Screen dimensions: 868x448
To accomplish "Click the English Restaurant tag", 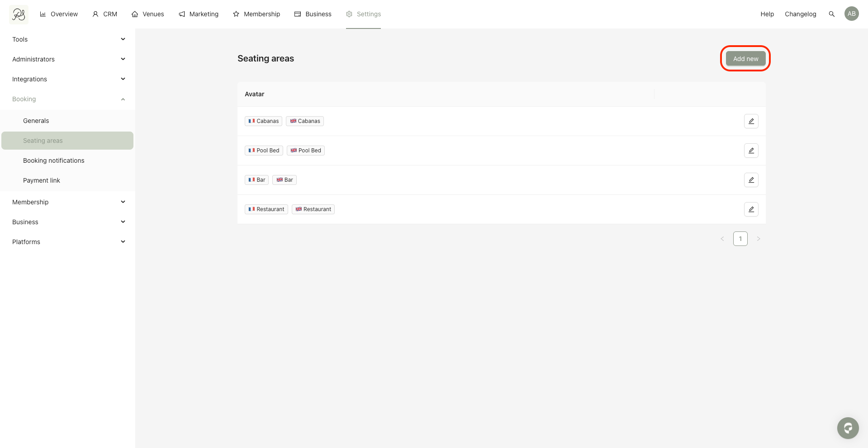I will pos(313,209).
